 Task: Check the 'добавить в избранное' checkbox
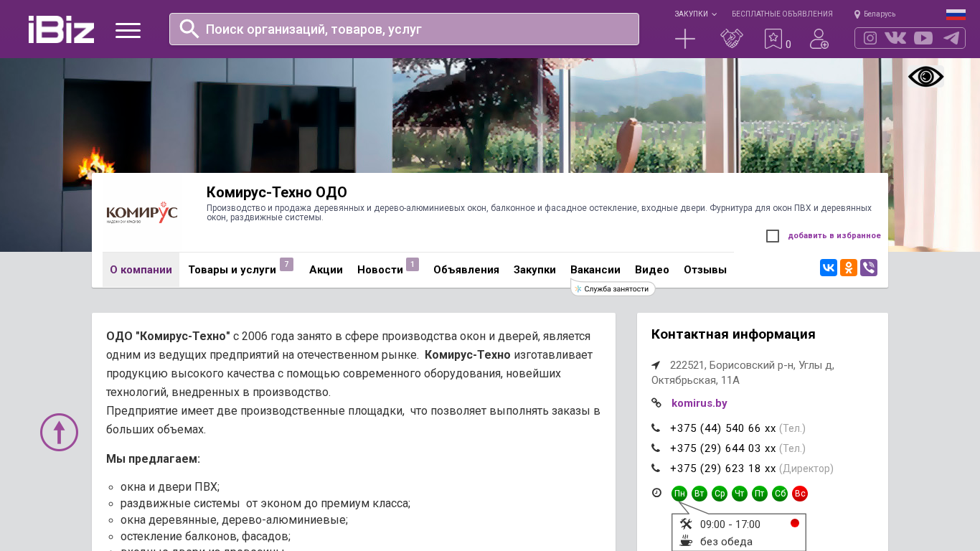tap(773, 236)
